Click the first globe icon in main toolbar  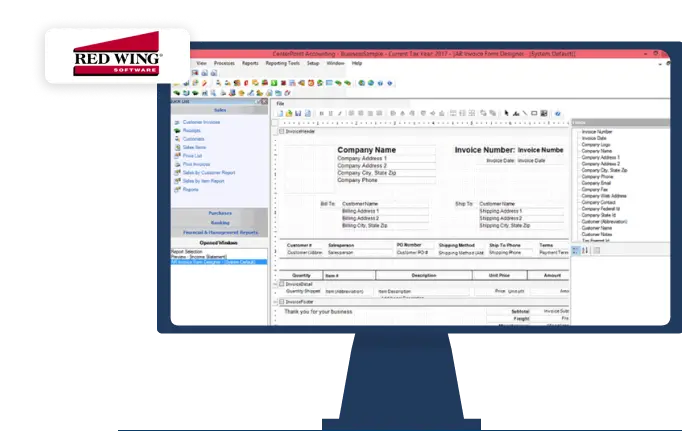coord(361,83)
